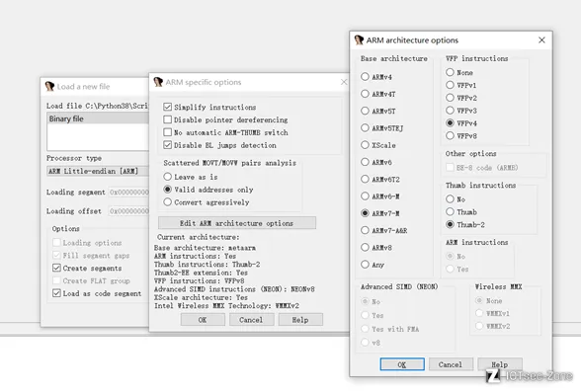581x392 pixels.
Task: Set Thumb instructions to Thumb
Action: click(x=450, y=211)
